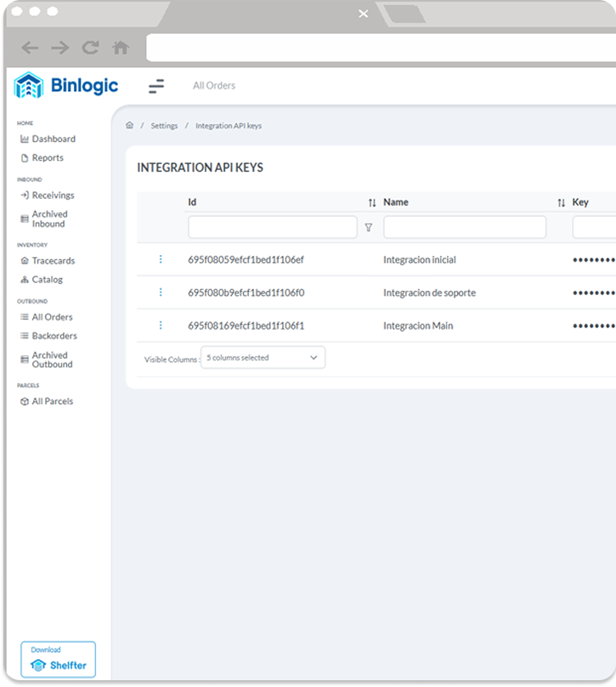Screen dimensions: 616x687
Task: Click the browser home icon
Action: click(x=121, y=48)
